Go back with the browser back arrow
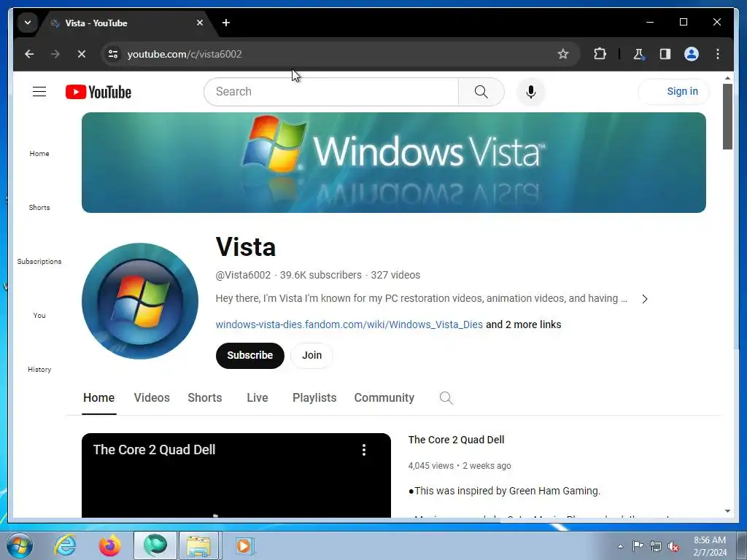 (x=29, y=54)
